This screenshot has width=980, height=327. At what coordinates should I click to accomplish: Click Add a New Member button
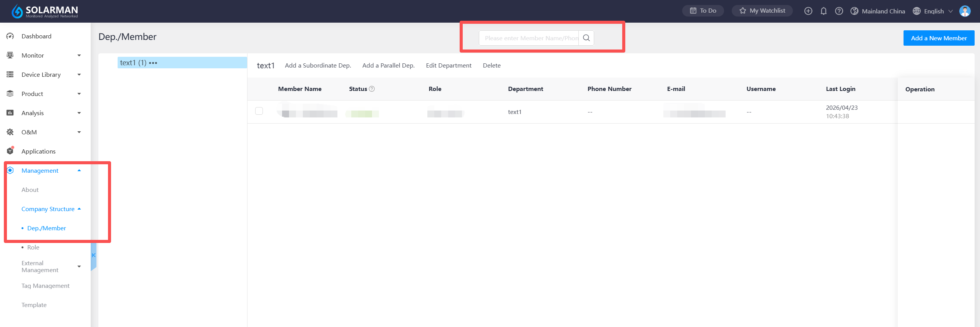click(938, 38)
